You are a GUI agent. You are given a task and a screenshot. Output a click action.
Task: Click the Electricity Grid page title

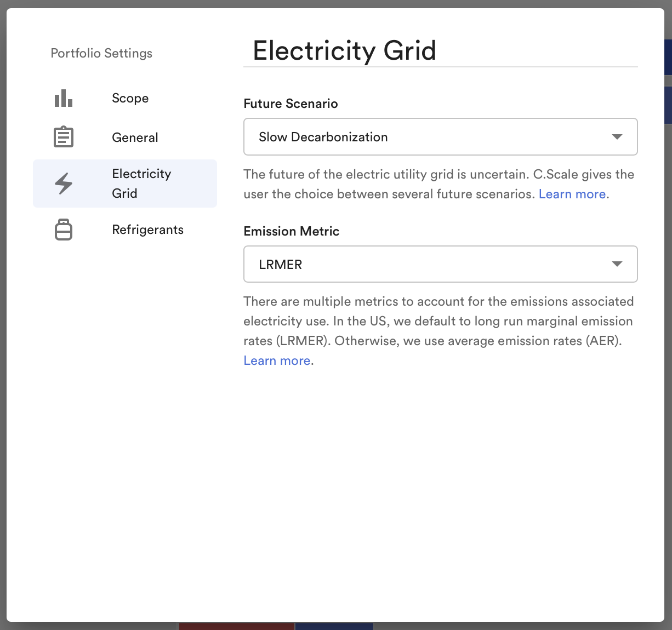pos(344,50)
